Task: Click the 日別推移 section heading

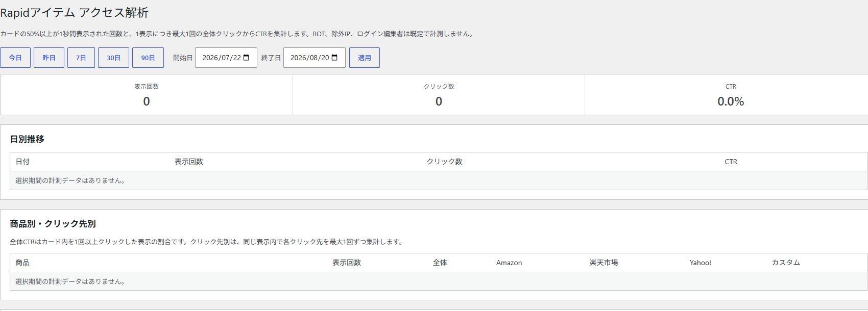Action: 27,139
